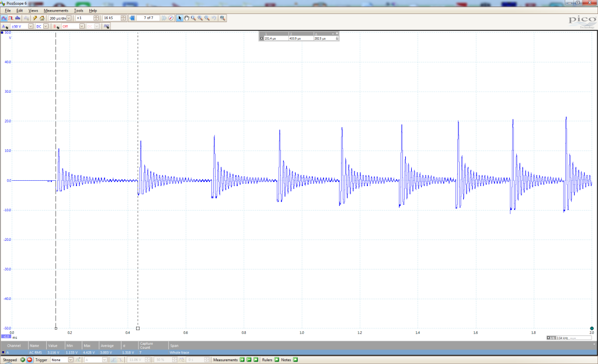598x364 pixels.
Task: Select the arrow pointer selection tool
Action: (x=180, y=18)
